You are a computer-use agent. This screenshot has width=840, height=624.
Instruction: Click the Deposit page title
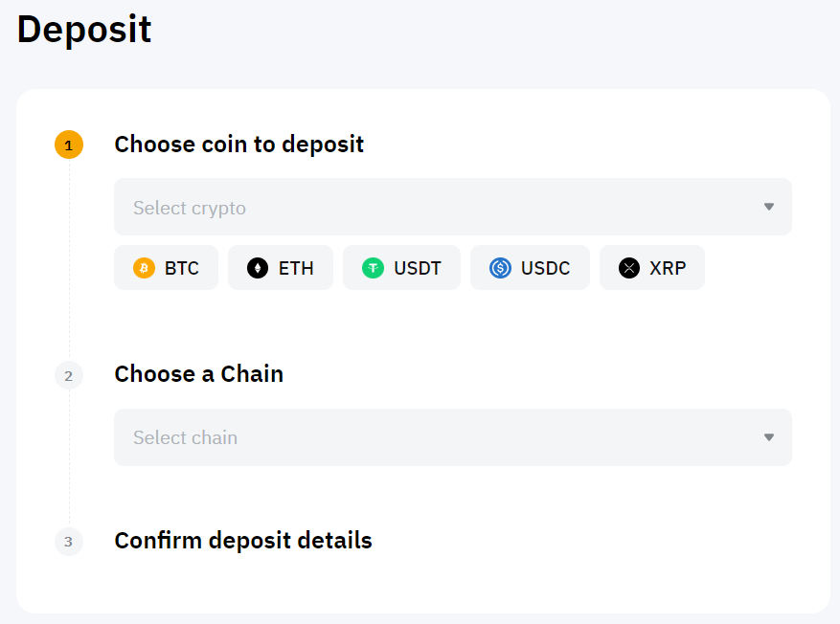(83, 30)
